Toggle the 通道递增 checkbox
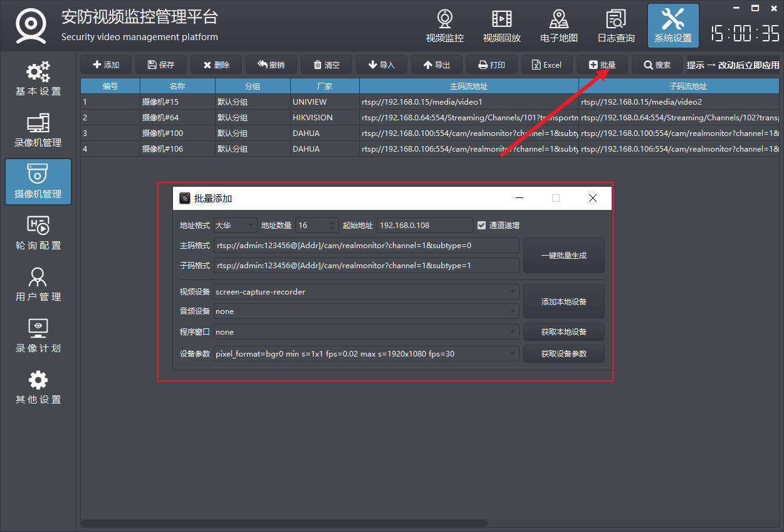The image size is (784, 532). pyautogui.click(x=481, y=226)
